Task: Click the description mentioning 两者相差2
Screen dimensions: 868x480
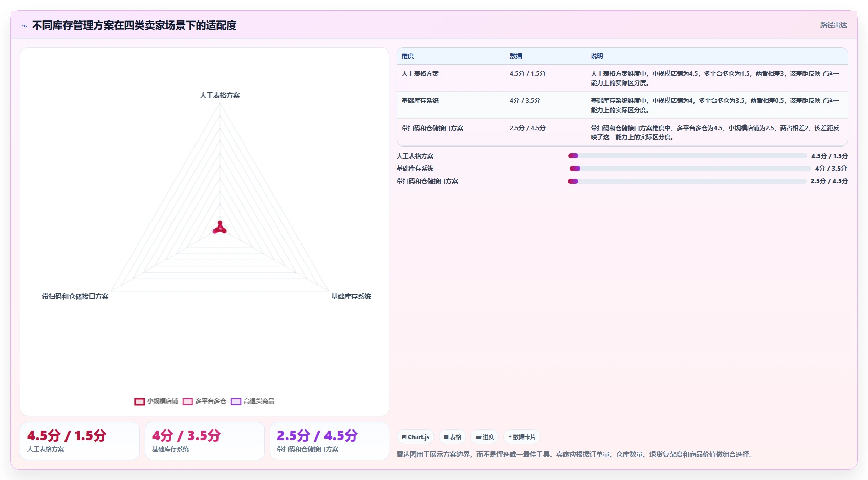Action: [x=715, y=132]
